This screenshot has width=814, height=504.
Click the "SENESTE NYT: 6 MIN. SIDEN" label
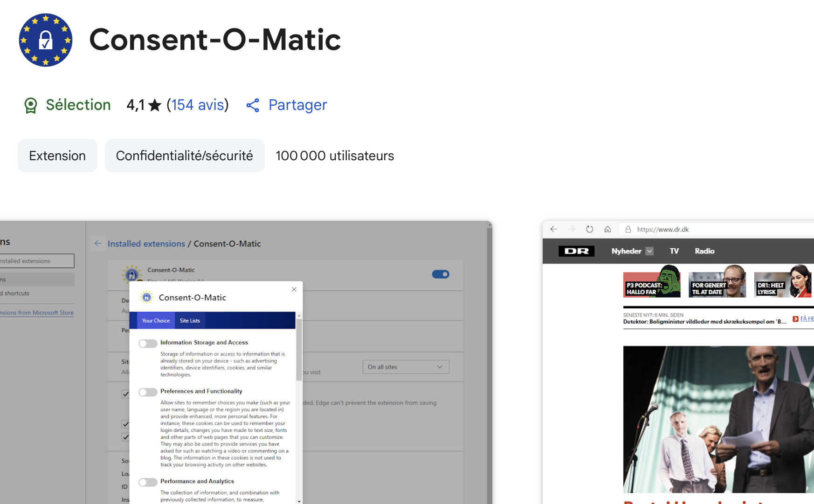tap(653, 315)
